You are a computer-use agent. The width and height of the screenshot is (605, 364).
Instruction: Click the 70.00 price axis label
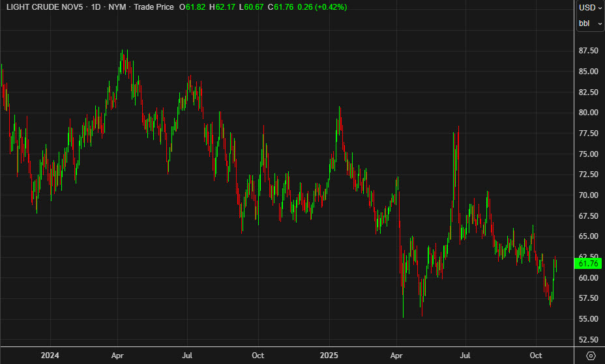click(589, 195)
